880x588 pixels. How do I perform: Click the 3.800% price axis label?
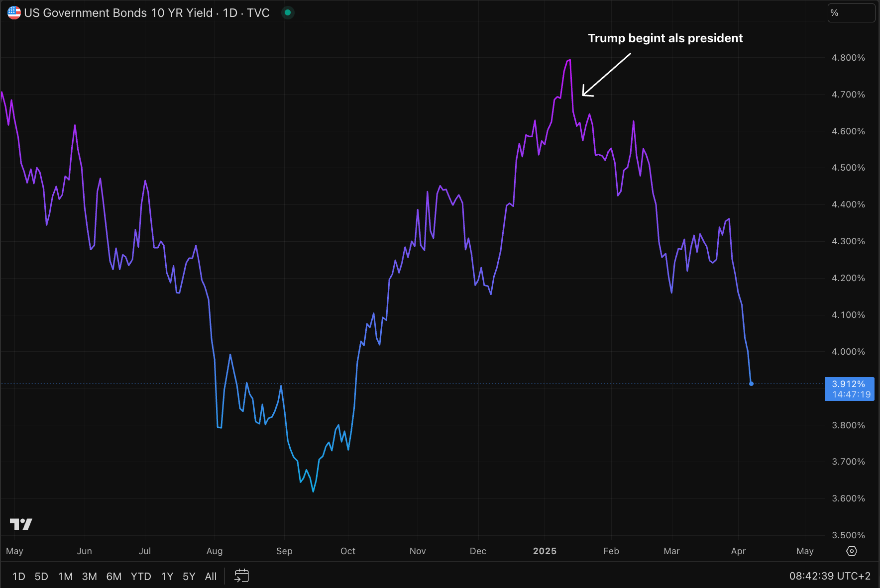pos(848,425)
